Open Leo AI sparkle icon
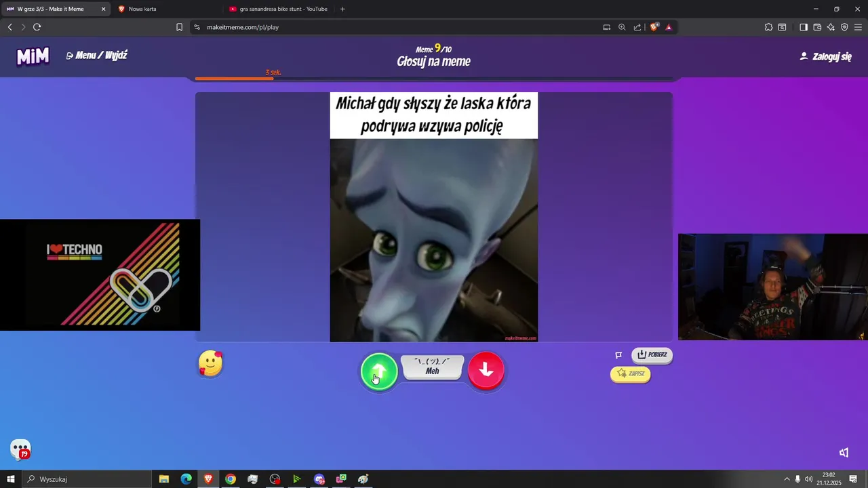The image size is (868, 488). click(x=831, y=27)
